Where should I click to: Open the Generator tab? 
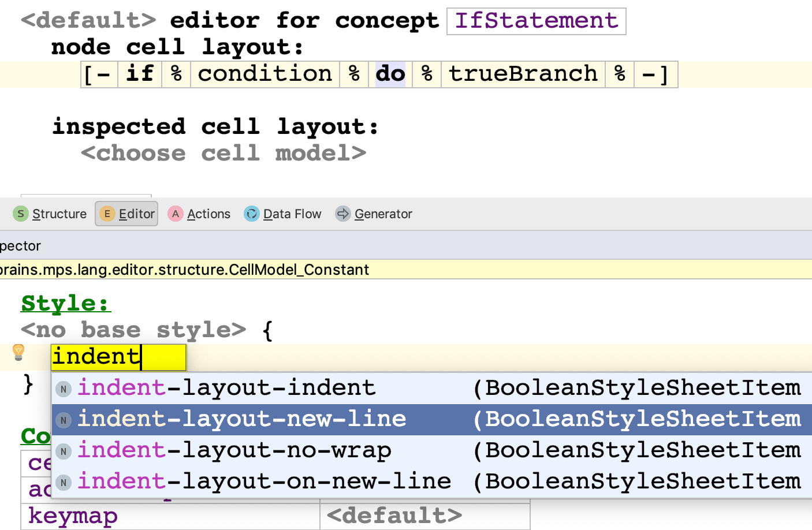[383, 214]
